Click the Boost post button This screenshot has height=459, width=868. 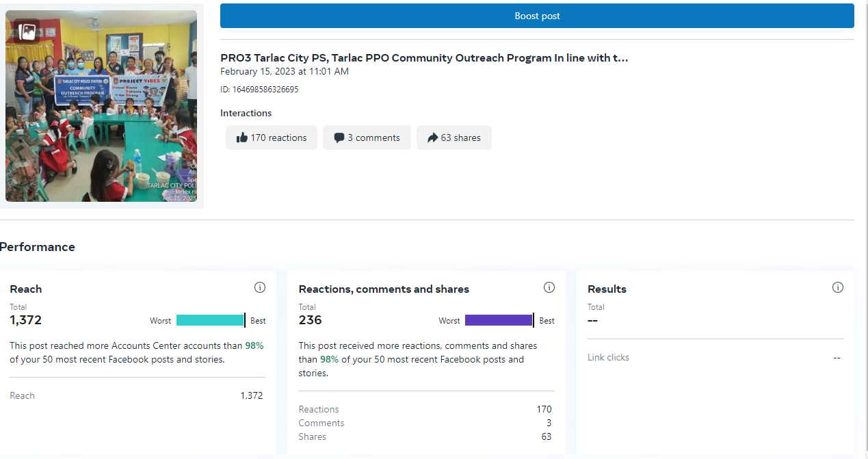(x=537, y=16)
